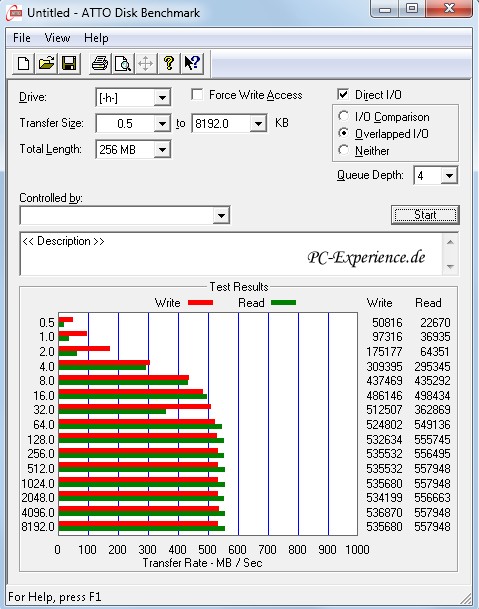
Task: Choose the Neither radio option
Action: [343, 150]
